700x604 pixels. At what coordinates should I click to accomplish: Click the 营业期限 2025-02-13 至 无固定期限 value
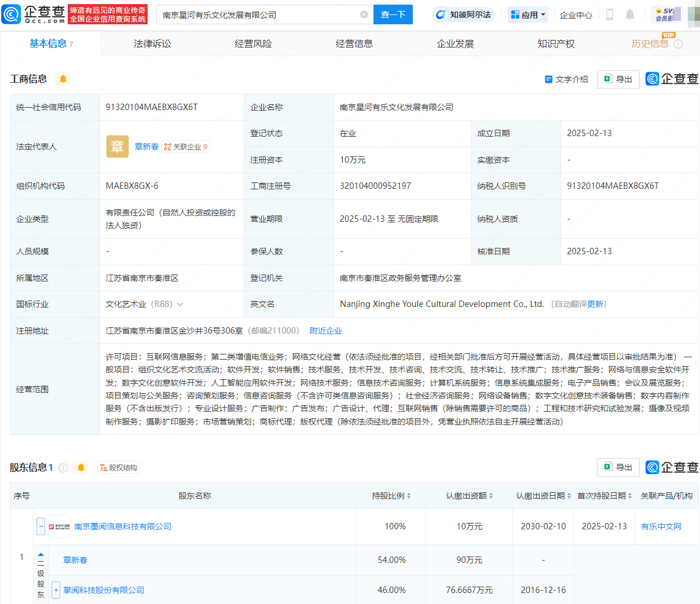(389, 219)
